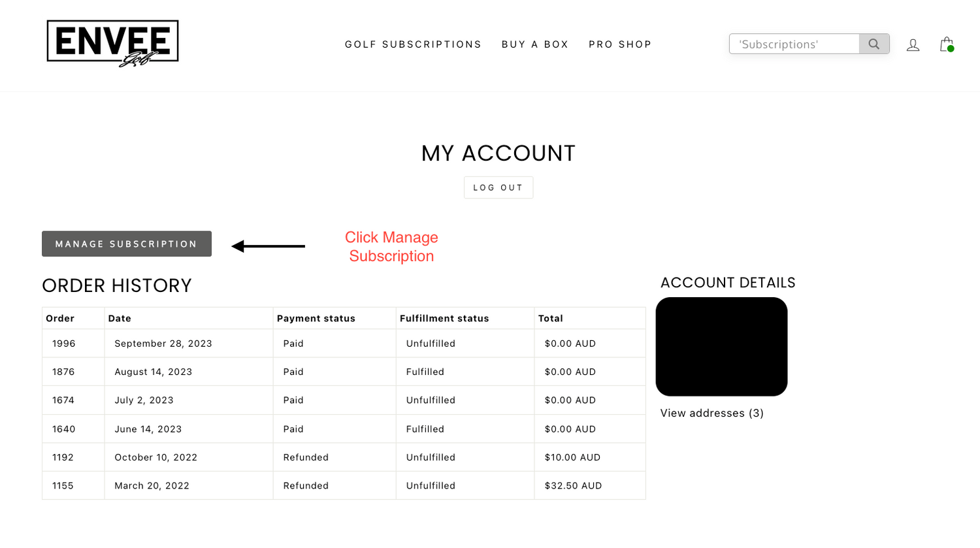This screenshot has height=548, width=980.
Task: Open the shopping cart bag icon
Action: click(x=946, y=44)
